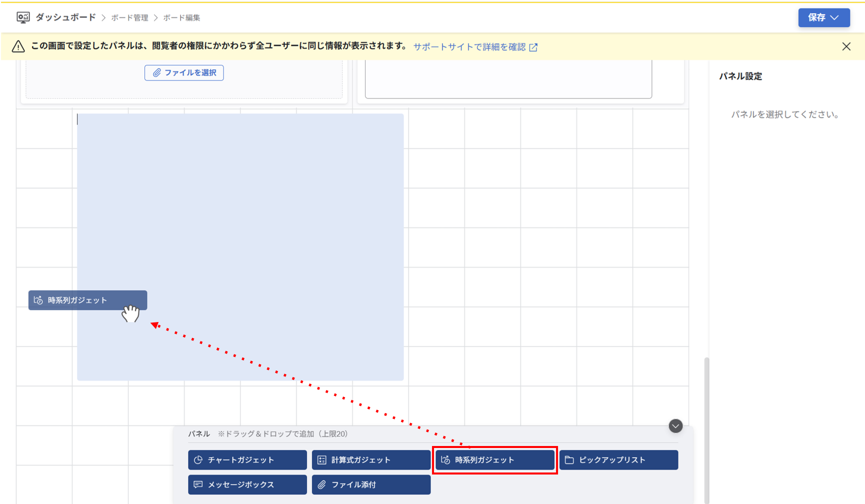Click the paperclip icon on ファイル添付
The height and width of the screenshot is (504, 865).
tap(321, 484)
